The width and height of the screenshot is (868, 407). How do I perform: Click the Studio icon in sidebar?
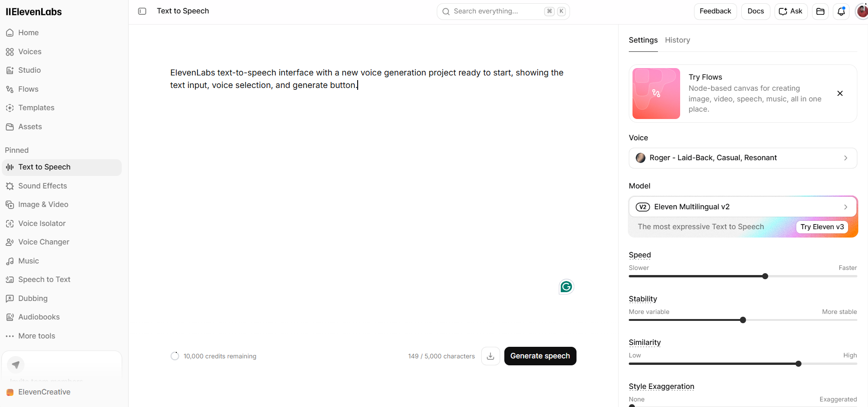(x=10, y=70)
